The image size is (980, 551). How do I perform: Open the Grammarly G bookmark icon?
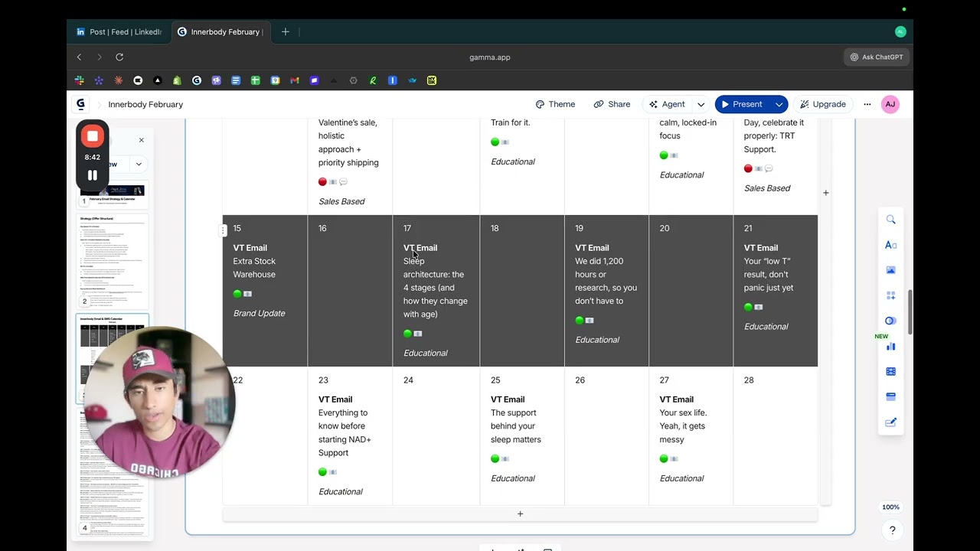(197, 80)
